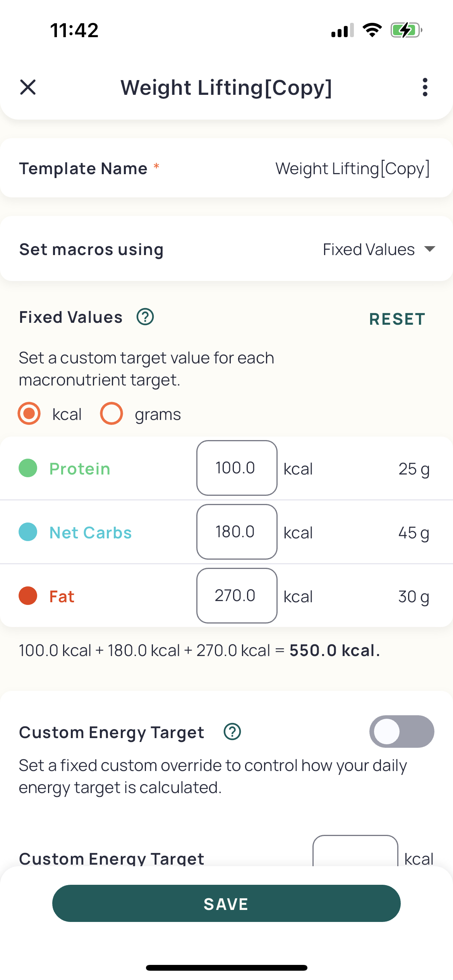The height and width of the screenshot is (980, 453).
Task: Select the grams radio button
Action: click(112, 413)
